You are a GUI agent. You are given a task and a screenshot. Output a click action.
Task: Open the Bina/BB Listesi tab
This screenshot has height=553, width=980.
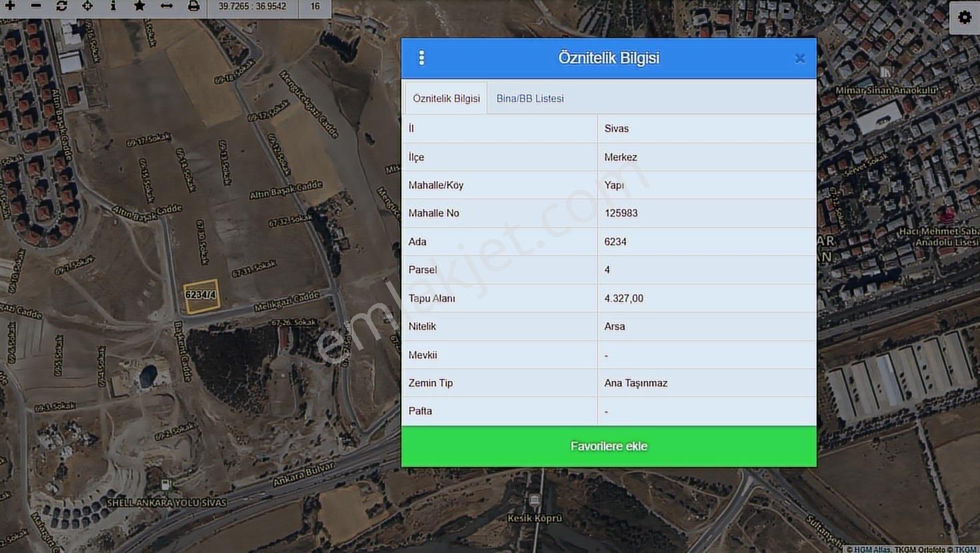pyautogui.click(x=530, y=99)
